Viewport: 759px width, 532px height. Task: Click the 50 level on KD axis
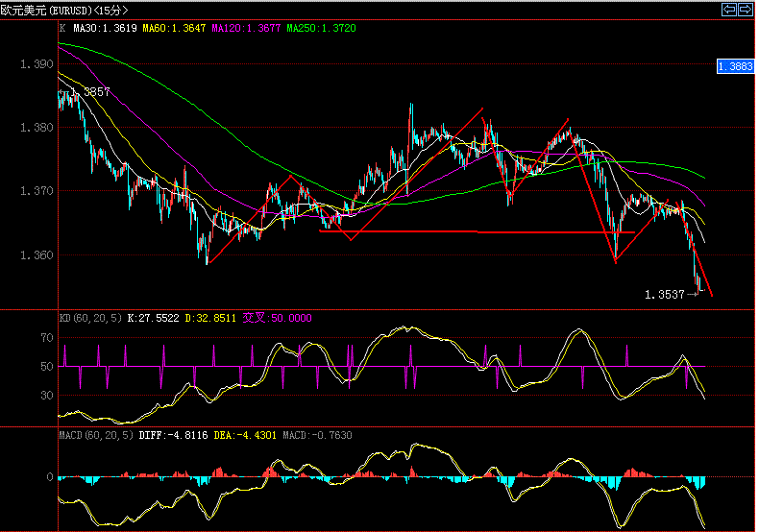47,366
